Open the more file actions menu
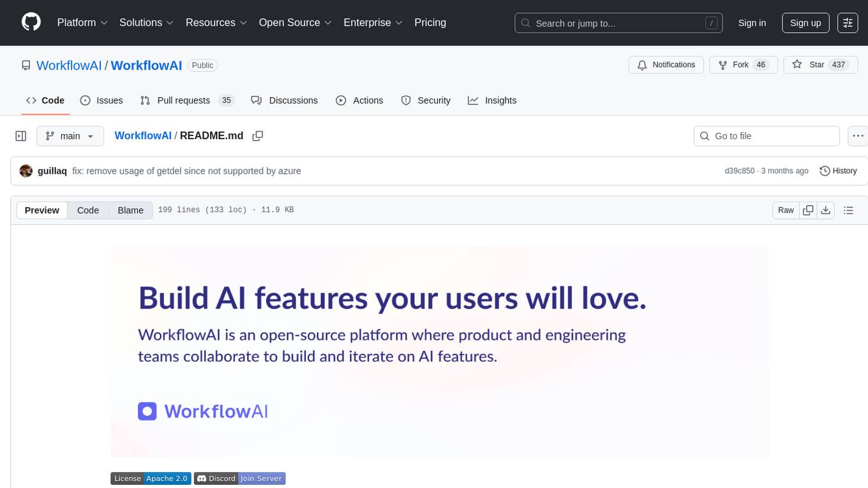 click(x=858, y=136)
